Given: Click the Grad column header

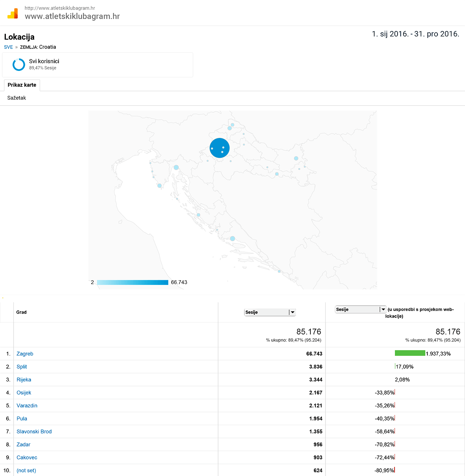Looking at the screenshot, I should [21, 312].
